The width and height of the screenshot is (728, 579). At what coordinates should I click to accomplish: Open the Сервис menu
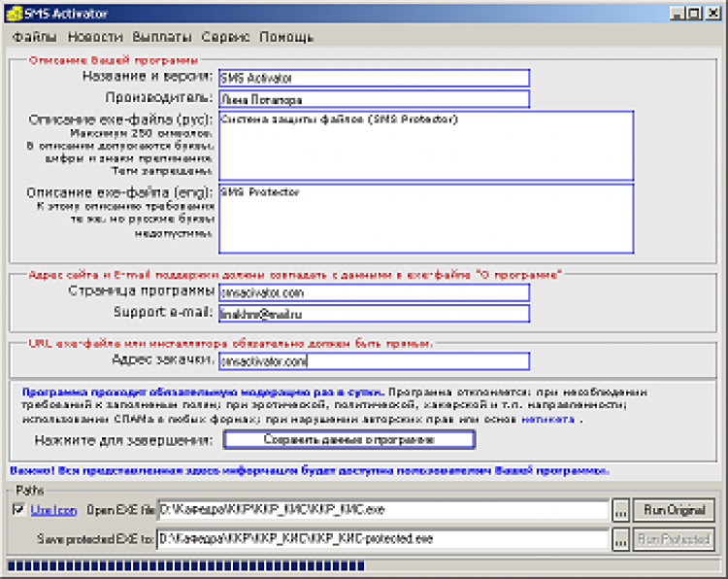[x=225, y=37]
